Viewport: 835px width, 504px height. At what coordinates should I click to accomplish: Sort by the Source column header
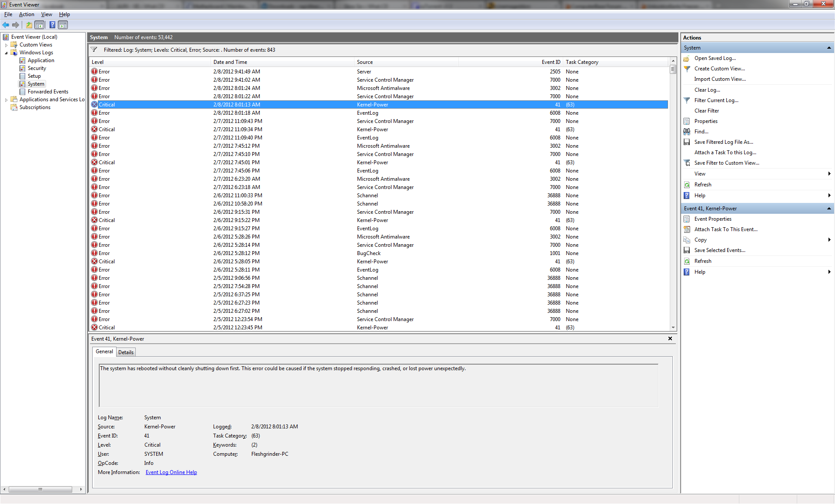pos(406,62)
